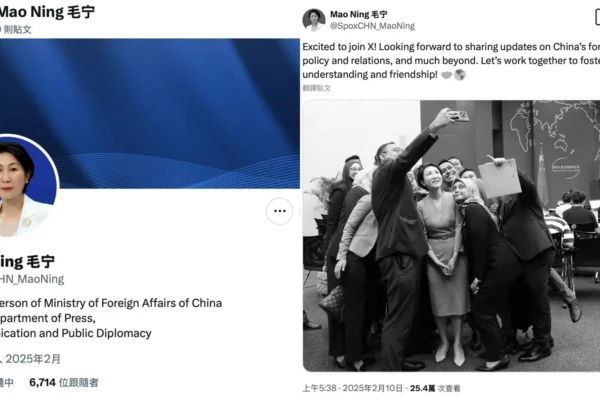The height and width of the screenshot is (400, 600).
Task: Click the small avatar beside the tweet
Action: coord(314,20)
